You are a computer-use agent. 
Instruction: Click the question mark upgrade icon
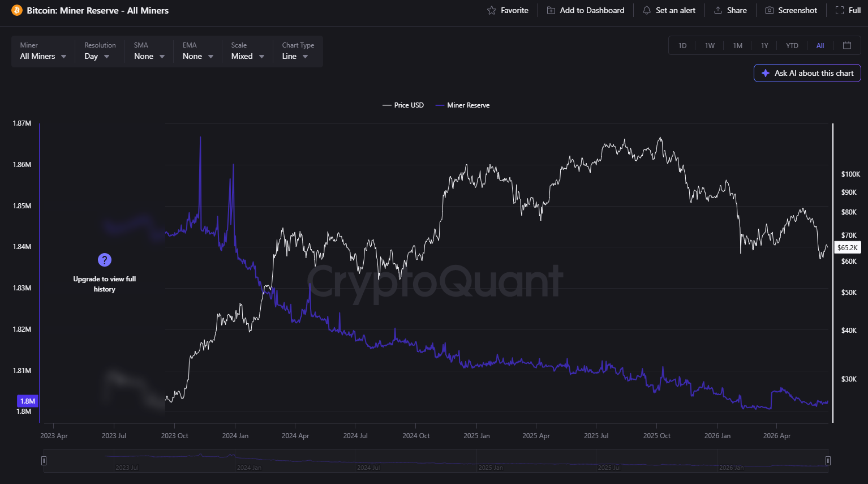point(104,260)
